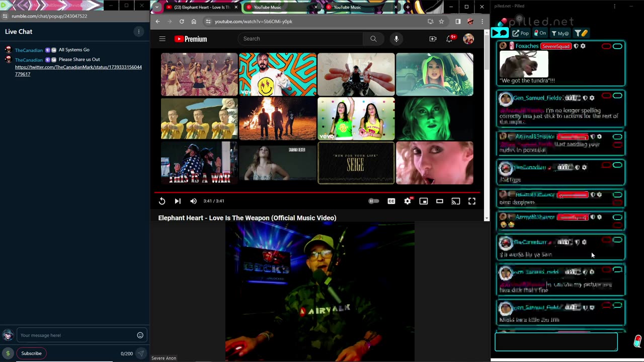Open the Rumble chat emoji picker

click(x=140, y=335)
